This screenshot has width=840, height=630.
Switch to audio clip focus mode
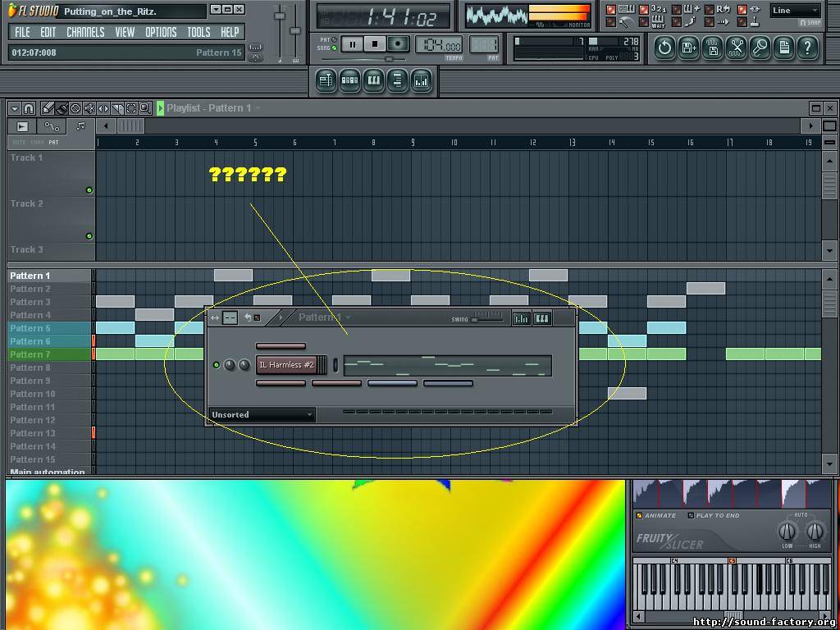tap(22, 126)
